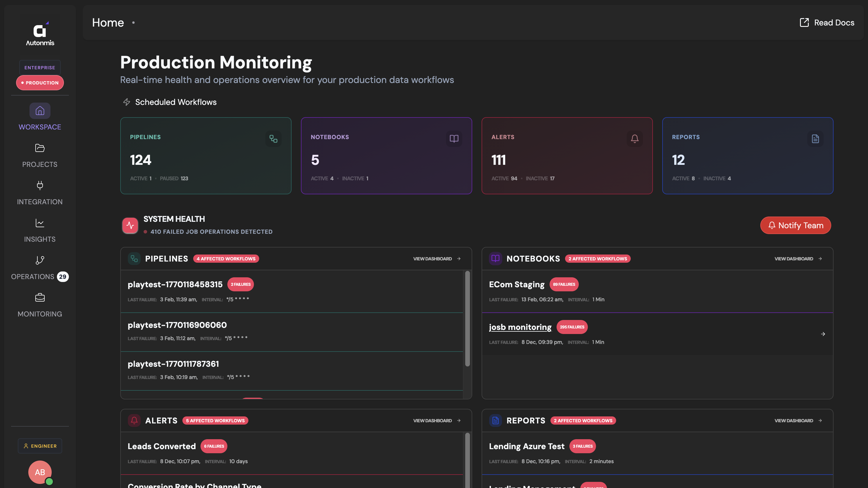The image size is (868, 488).
Task: Open Pipelines View Dashboard arrow link
Action: [x=437, y=259]
